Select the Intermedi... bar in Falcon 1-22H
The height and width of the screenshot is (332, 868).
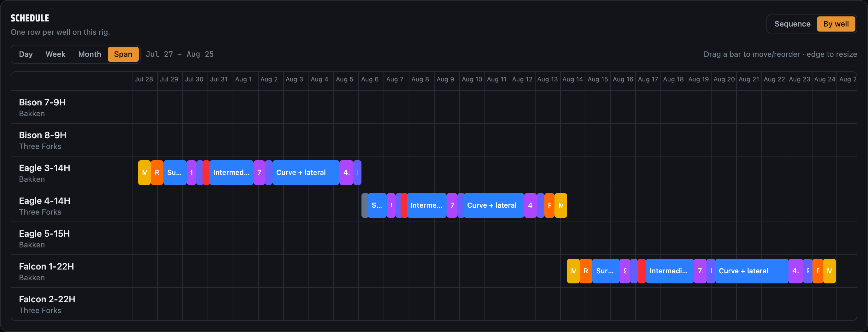tap(670, 271)
